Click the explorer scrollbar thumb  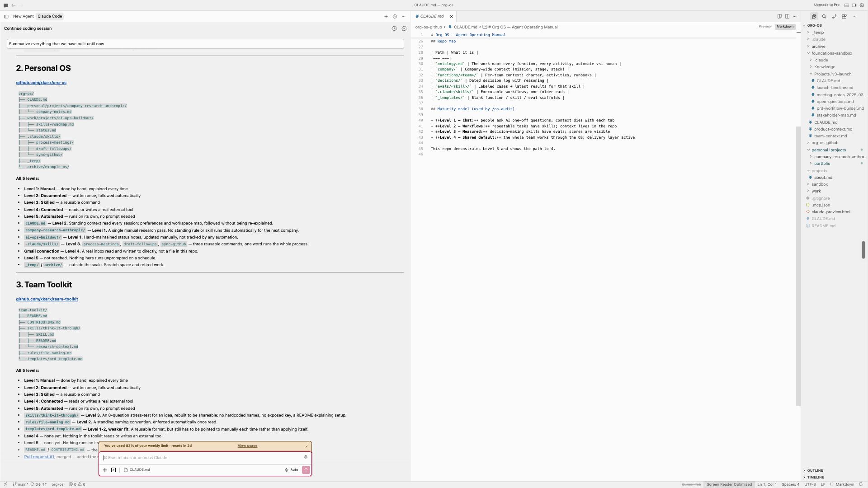(x=863, y=250)
